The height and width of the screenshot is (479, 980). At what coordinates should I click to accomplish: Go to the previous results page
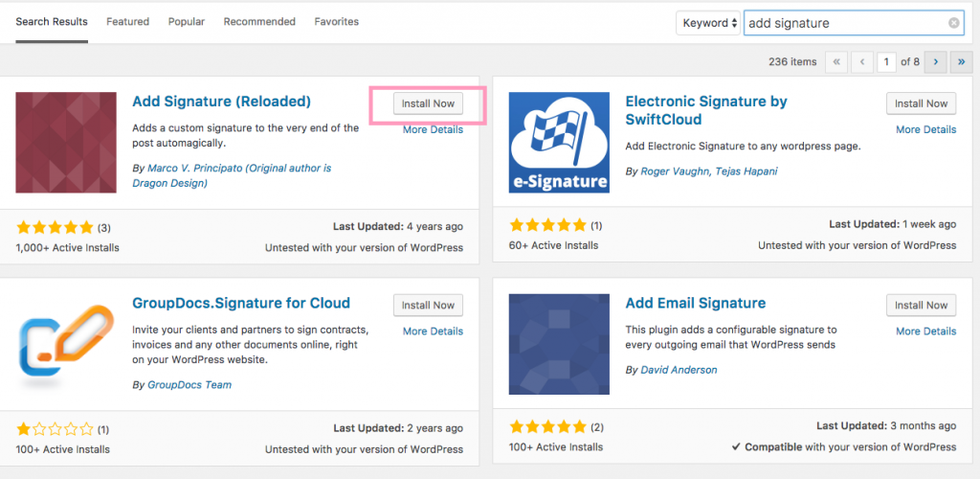point(862,61)
